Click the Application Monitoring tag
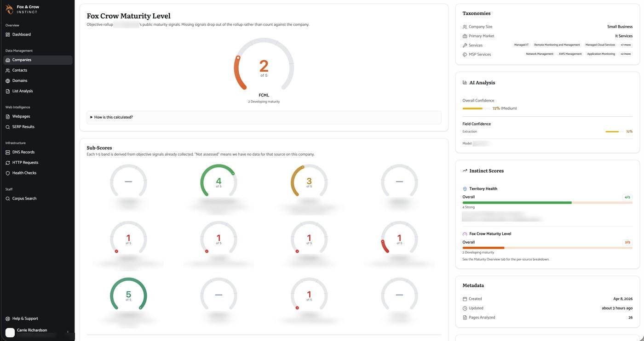The height and width of the screenshot is (341, 644). 601,54
